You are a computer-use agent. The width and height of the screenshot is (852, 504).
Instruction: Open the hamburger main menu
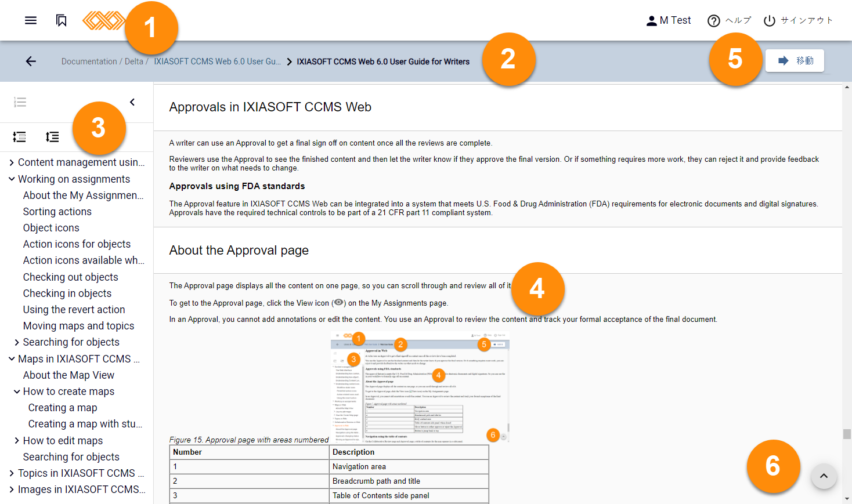31,20
